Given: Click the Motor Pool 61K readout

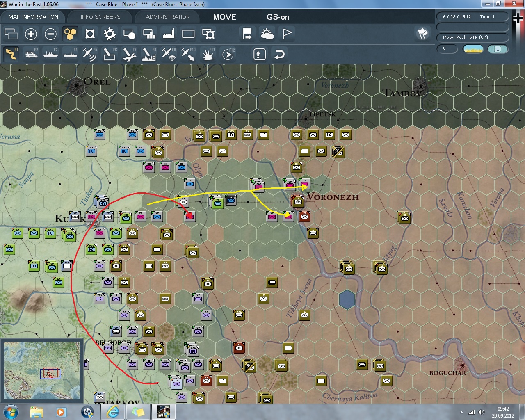Looking at the screenshot, I should [x=472, y=37].
